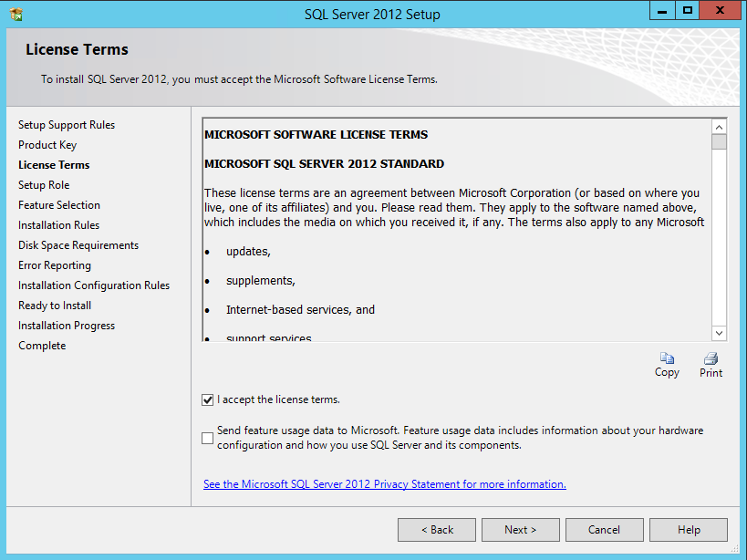Select 'Product Key' step in sidebar

[47, 145]
